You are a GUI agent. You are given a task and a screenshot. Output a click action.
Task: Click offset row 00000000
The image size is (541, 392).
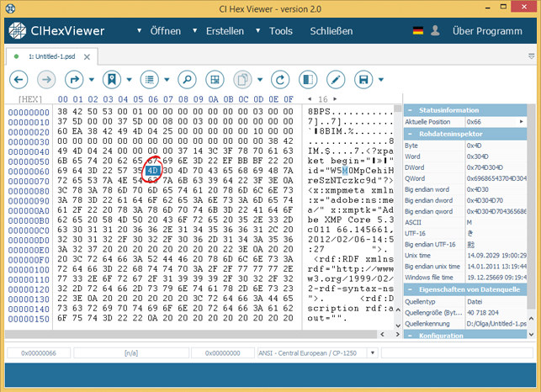[x=29, y=113]
